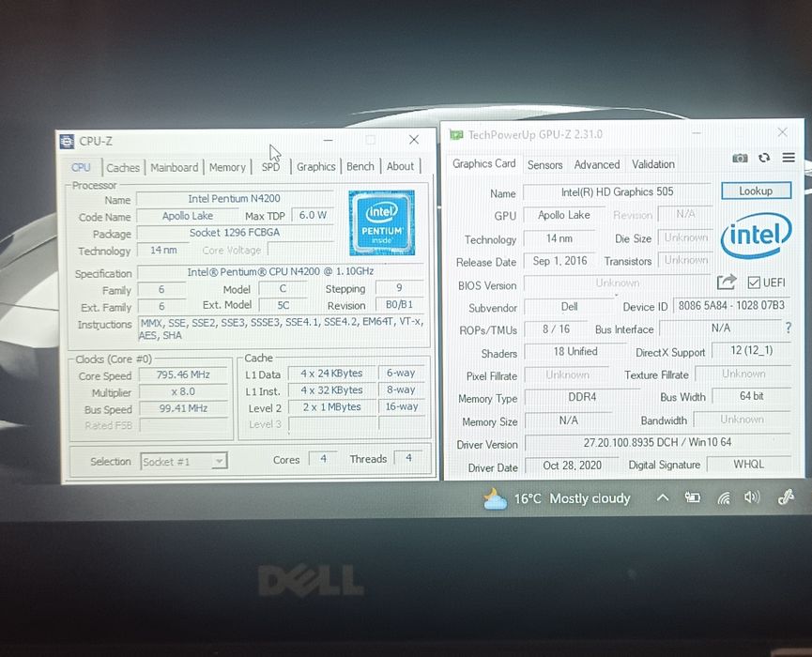Viewport: 812px width, 657px height.
Task: Select the SPD tab
Action: point(270,167)
